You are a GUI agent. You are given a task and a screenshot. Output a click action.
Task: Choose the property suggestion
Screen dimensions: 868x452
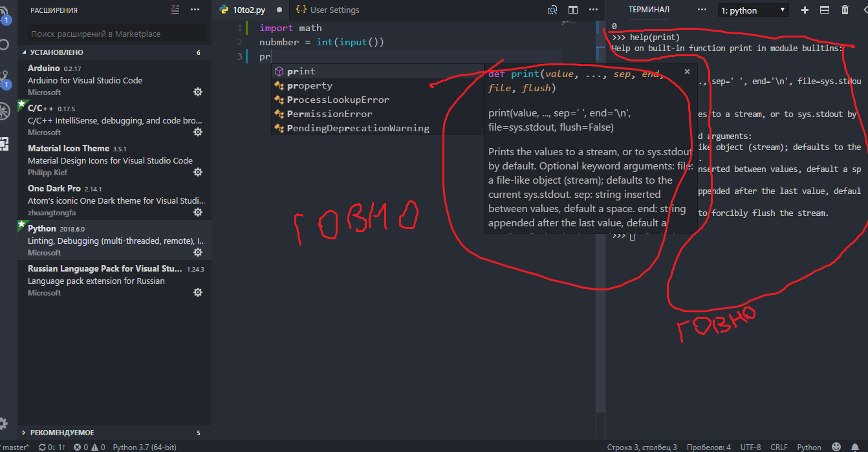pos(378,85)
